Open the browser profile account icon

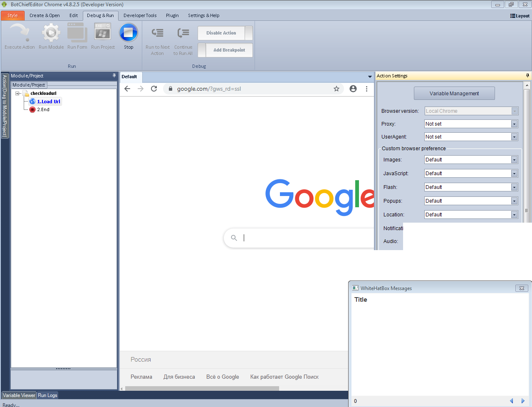coord(353,89)
